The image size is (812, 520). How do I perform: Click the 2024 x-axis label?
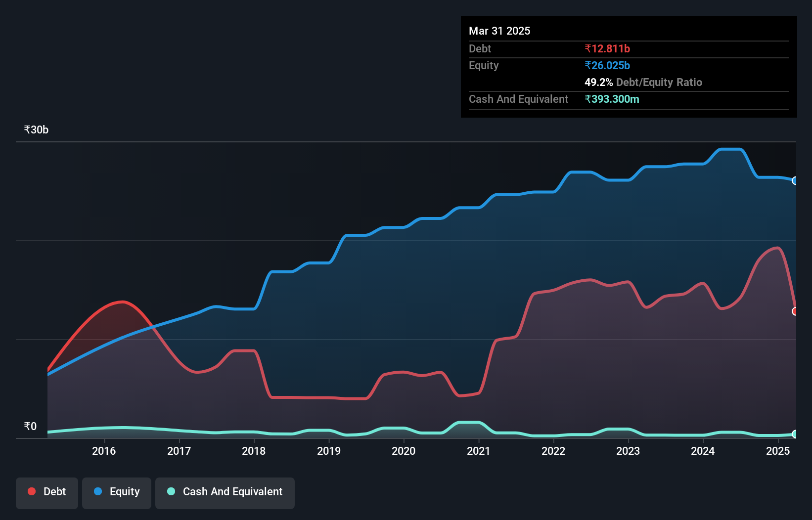703,451
